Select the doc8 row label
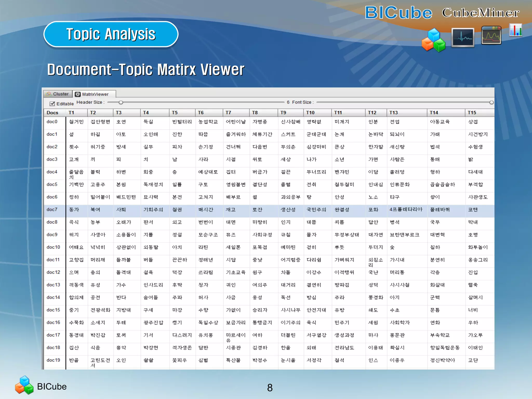 tap(52, 222)
